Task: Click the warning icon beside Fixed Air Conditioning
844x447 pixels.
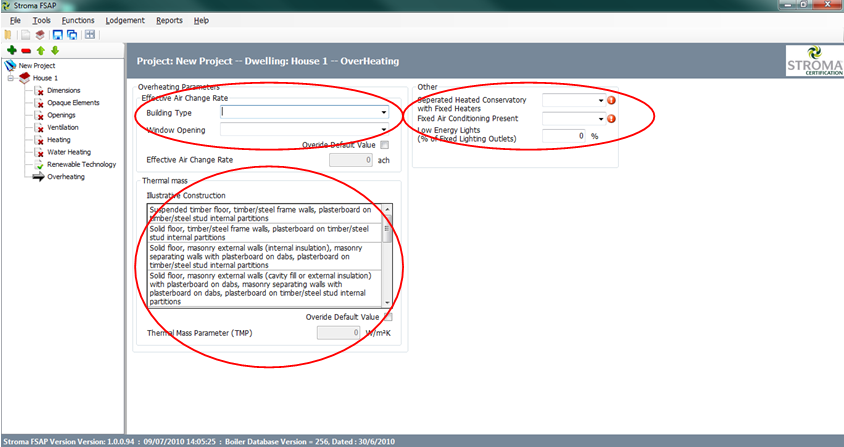Action: pyautogui.click(x=611, y=118)
